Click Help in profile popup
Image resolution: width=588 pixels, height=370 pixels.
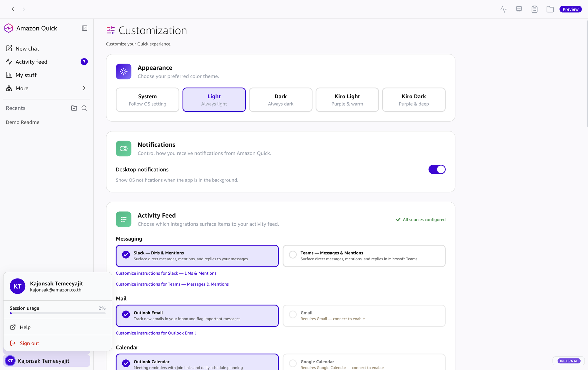[58, 327]
